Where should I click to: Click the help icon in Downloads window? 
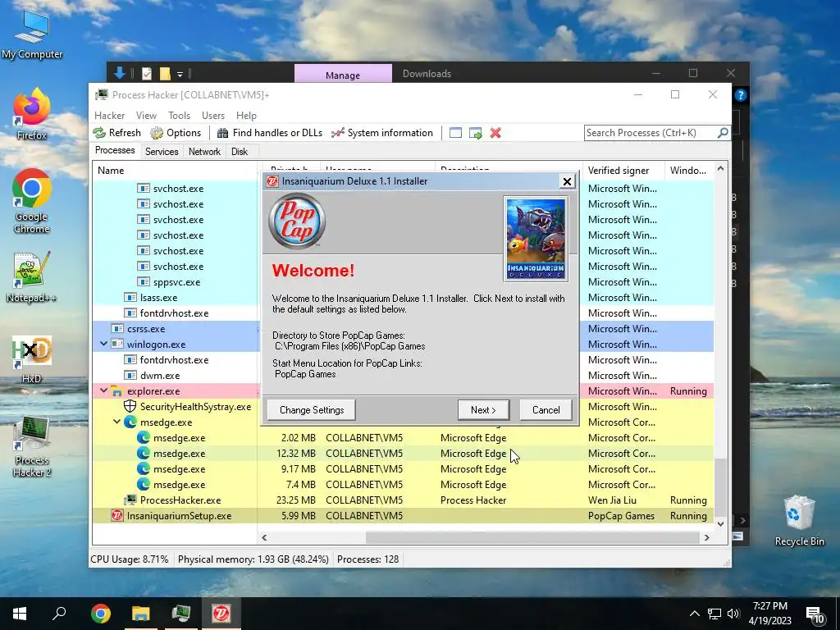click(741, 95)
